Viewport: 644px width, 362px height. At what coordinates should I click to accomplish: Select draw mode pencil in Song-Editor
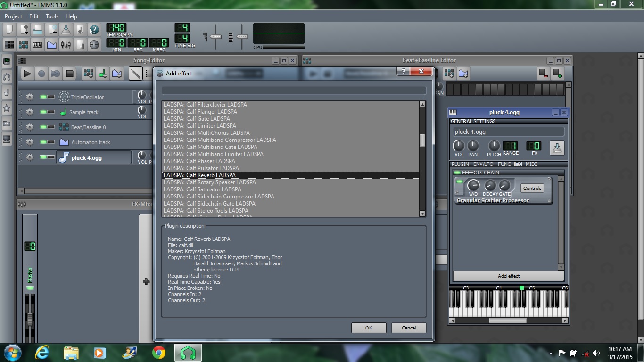pyautogui.click(x=135, y=73)
